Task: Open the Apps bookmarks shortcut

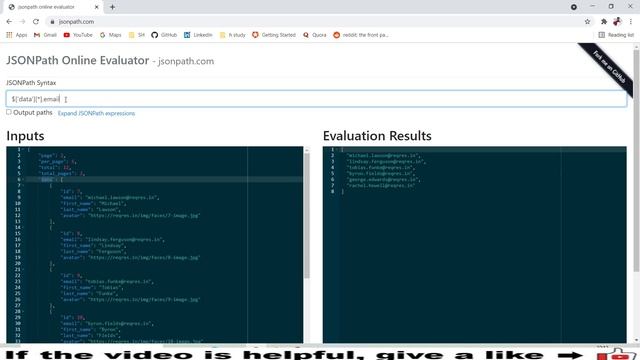Action: point(17,35)
